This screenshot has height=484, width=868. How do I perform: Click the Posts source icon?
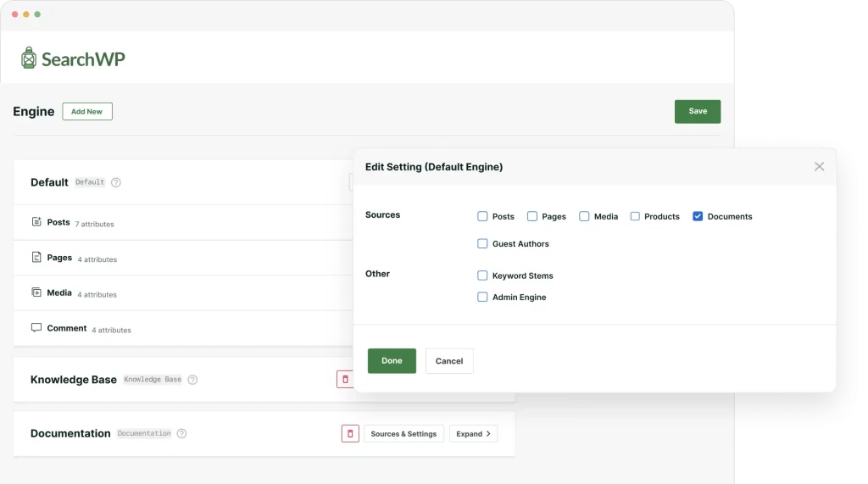36,221
